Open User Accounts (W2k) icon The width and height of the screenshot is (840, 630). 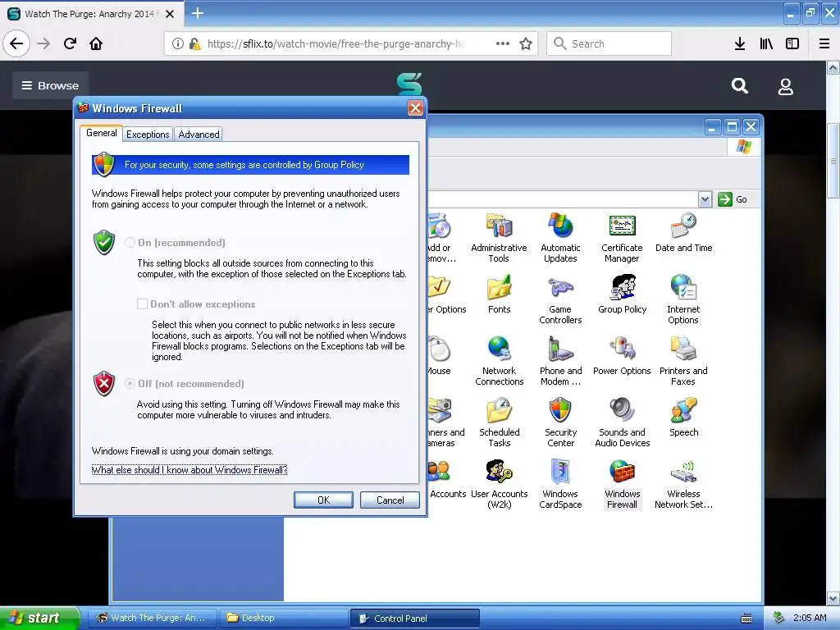click(500, 484)
